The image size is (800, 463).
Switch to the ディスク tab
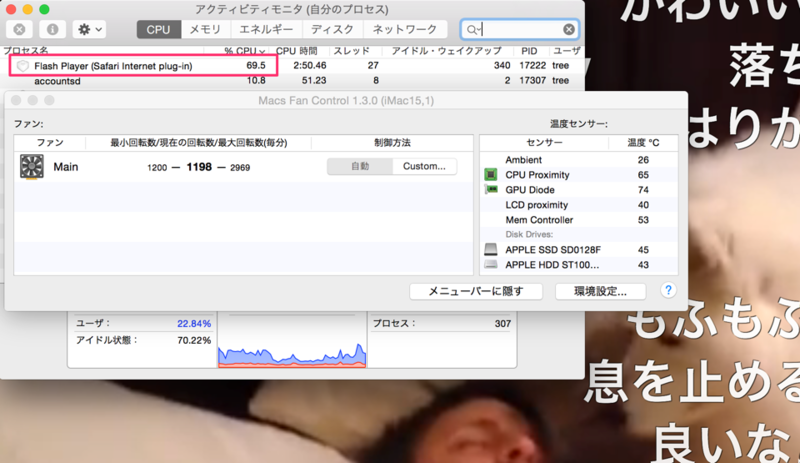pyautogui.click(x=332, y=30)
